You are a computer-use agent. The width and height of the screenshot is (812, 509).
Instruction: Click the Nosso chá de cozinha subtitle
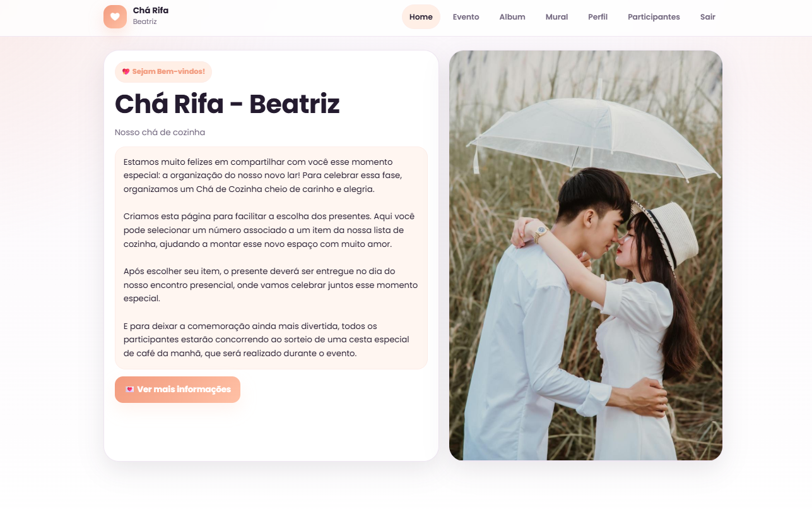[160, 133]
